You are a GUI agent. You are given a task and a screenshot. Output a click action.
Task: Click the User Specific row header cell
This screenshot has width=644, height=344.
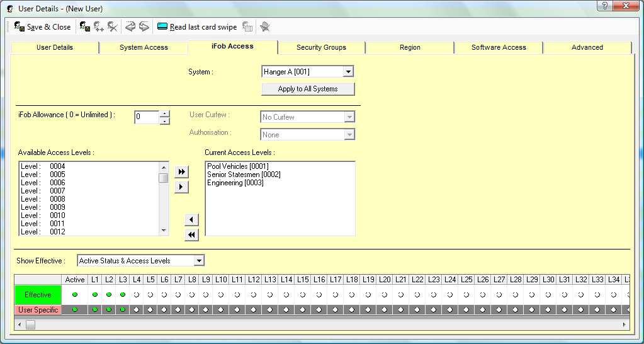coord(38,310)
